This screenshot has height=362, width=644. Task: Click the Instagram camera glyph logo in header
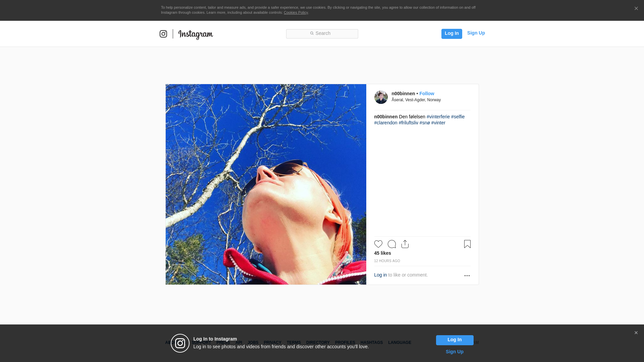163,34
